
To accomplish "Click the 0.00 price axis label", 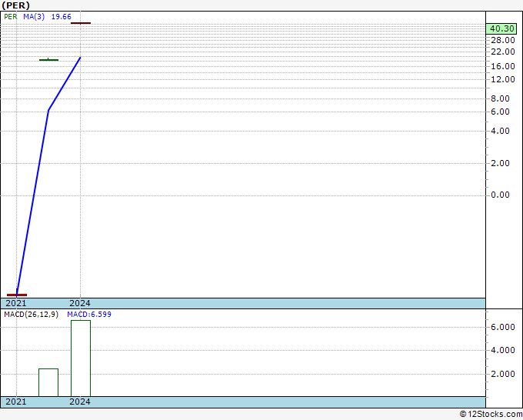I will pos(500,195).
